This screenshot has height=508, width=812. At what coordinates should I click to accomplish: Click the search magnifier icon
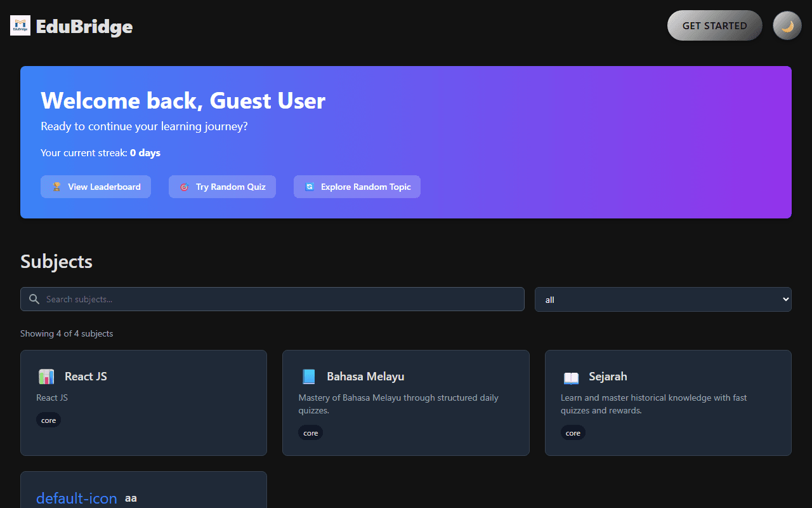click(x=34, y=299)
